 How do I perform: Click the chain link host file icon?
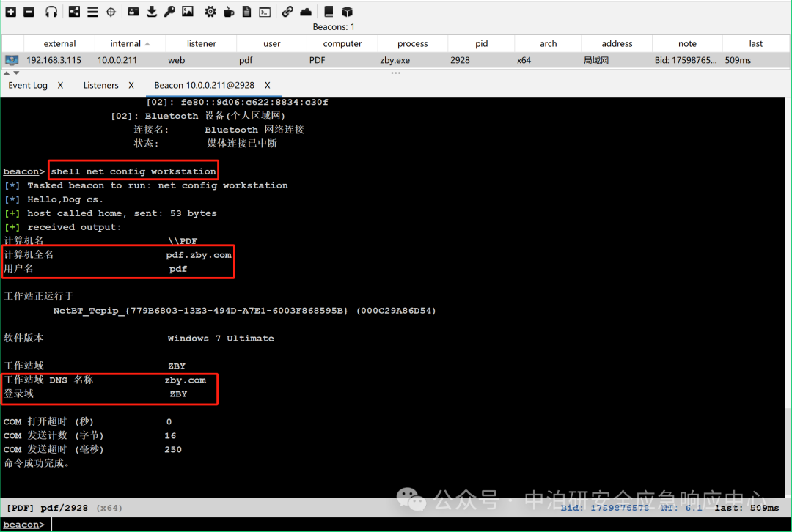pos(287,11)
